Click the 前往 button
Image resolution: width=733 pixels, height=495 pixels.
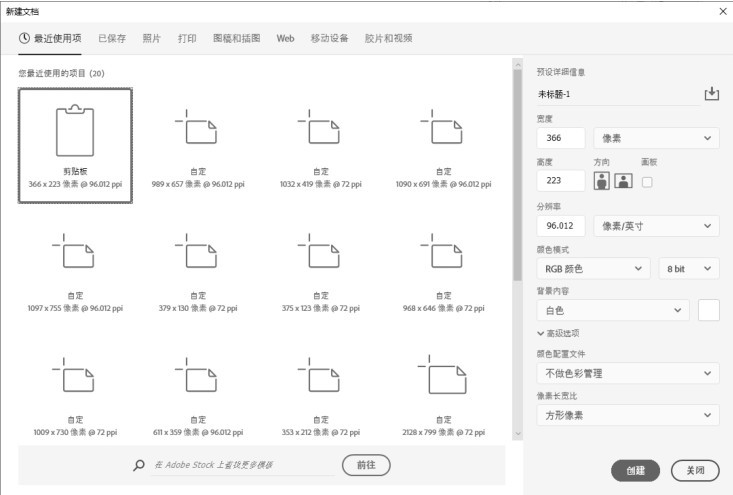coord(366,465)
